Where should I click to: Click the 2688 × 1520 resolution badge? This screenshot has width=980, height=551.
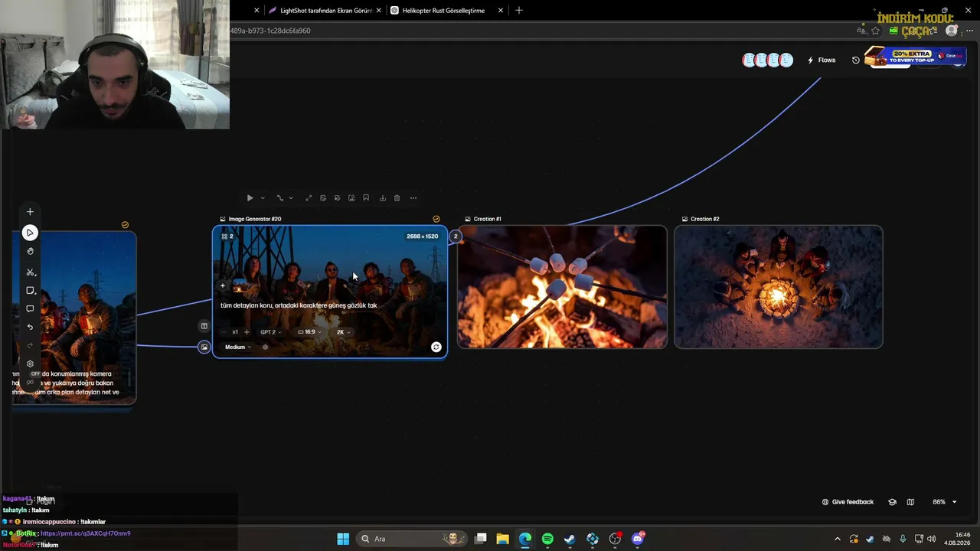tap(423, 236)
